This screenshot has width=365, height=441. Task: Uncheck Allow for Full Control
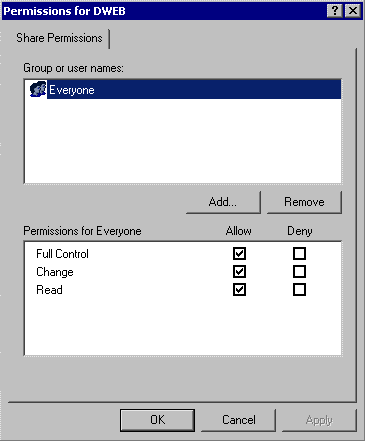click(239, 254)
